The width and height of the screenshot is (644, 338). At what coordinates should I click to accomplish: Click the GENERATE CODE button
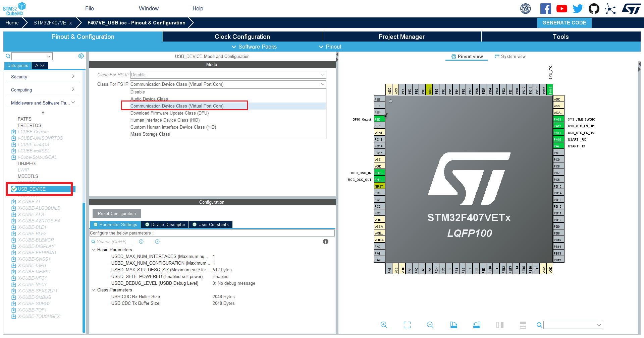(564, 22)
